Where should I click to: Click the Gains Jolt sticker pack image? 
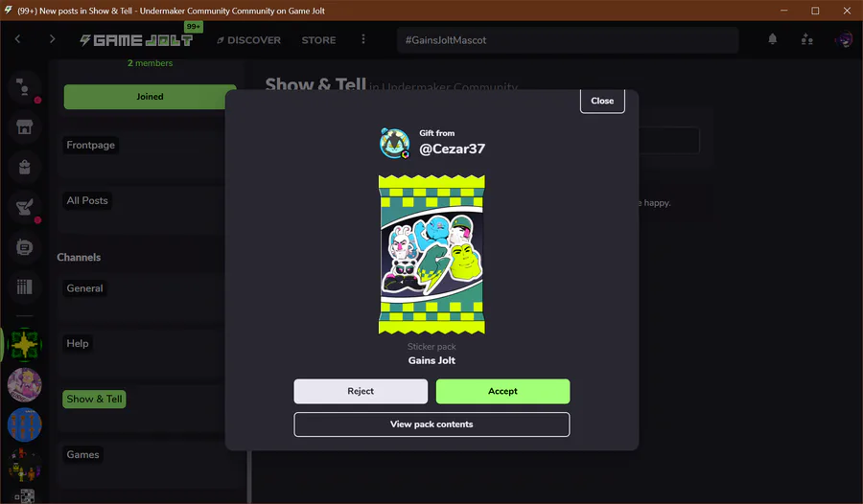click(x=431, y=255)
